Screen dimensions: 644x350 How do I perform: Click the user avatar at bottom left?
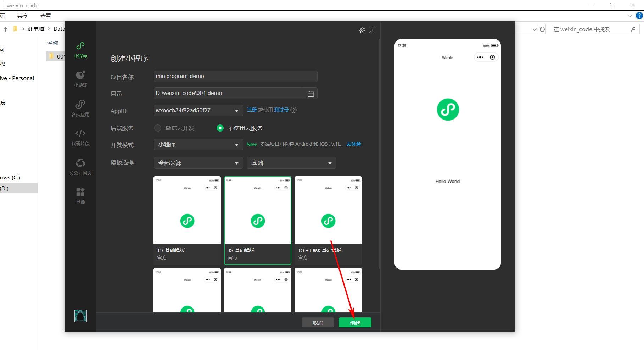(80, 316)
